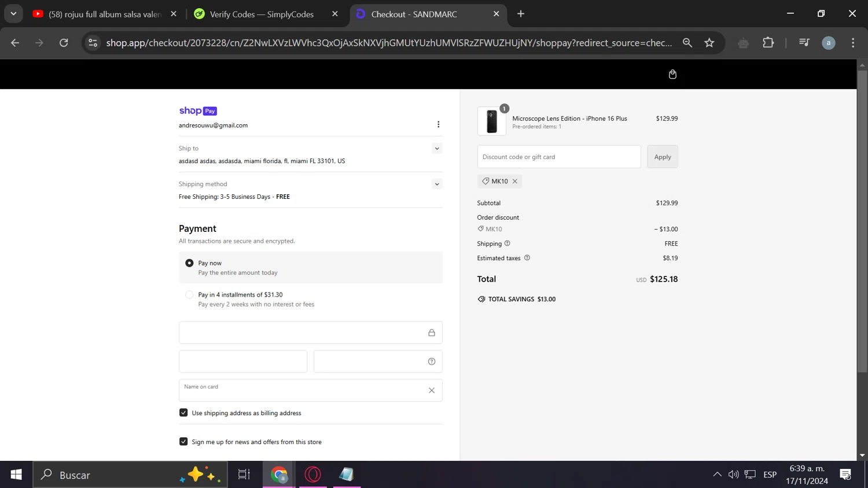
Task: Remove the MK10 discount code tag
Action: pyautogui.click(x=514, y=181)
